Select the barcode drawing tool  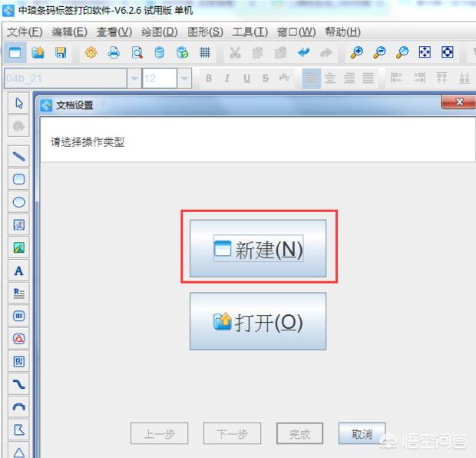(19, 316)
